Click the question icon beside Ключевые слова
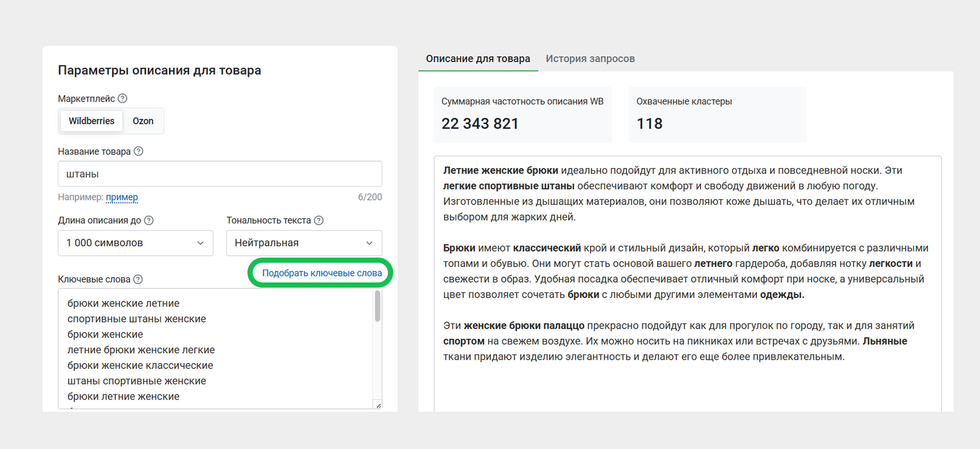 [x=138, y=279]
